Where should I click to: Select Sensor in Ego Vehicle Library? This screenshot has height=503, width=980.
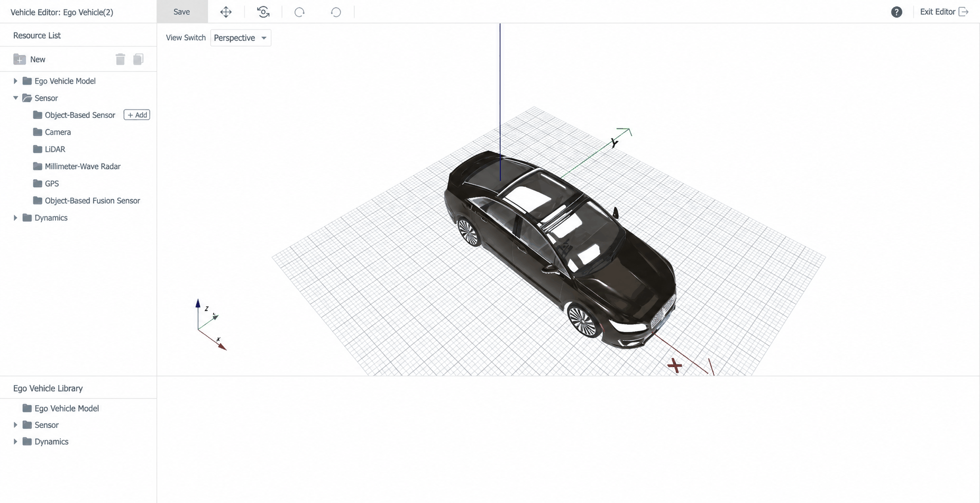(x=41, y=425)
